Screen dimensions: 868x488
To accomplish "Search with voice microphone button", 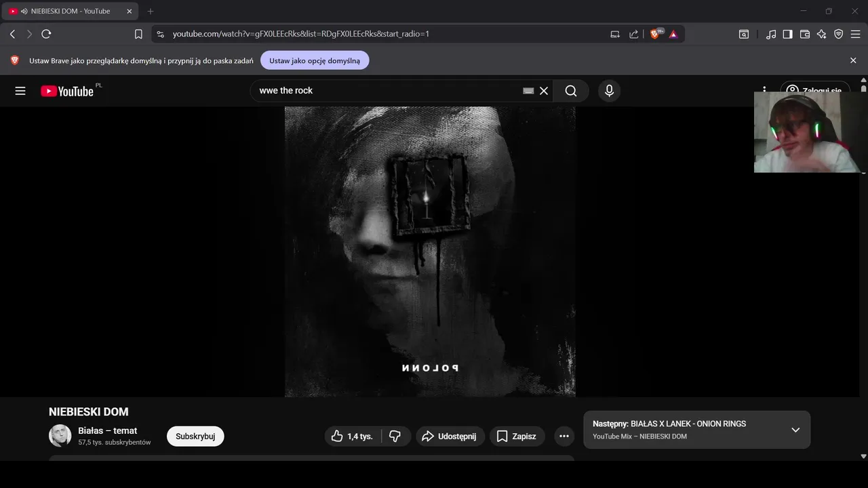I will click(609, 91).
